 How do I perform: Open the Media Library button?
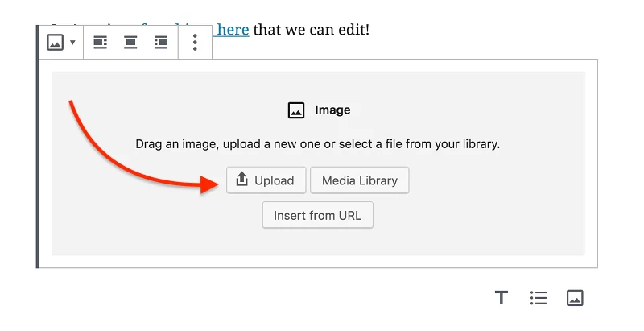(x=359, y=180)
